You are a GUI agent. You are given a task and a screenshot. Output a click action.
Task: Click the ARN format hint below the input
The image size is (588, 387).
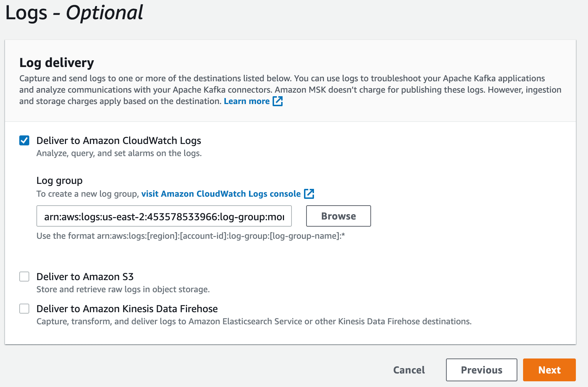click(x=191, y=236)
